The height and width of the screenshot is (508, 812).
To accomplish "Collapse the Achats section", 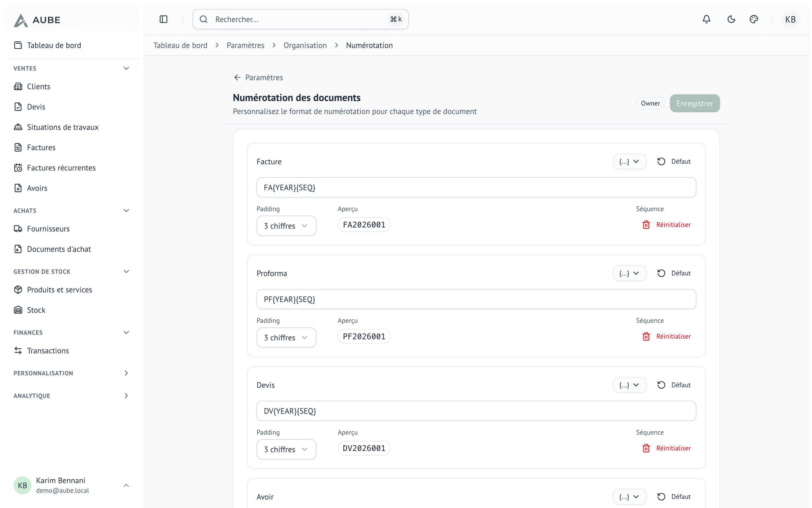I will (x=126, y=211).
